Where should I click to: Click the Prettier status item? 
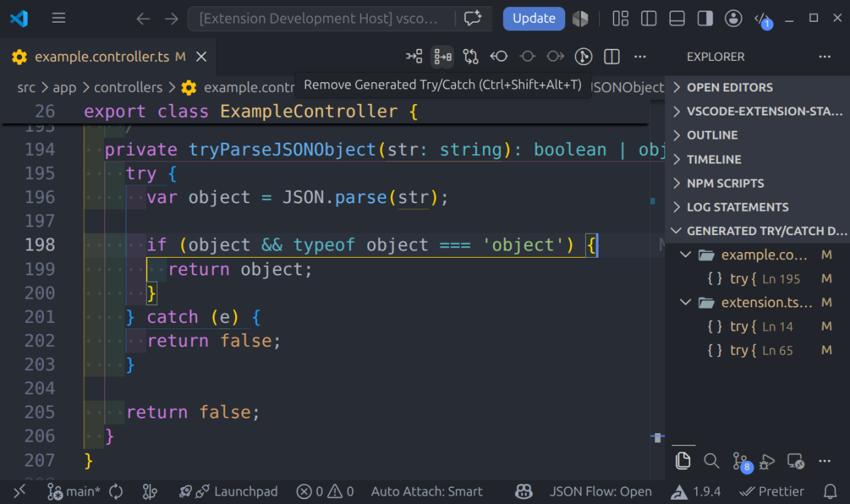coord(771,491)
